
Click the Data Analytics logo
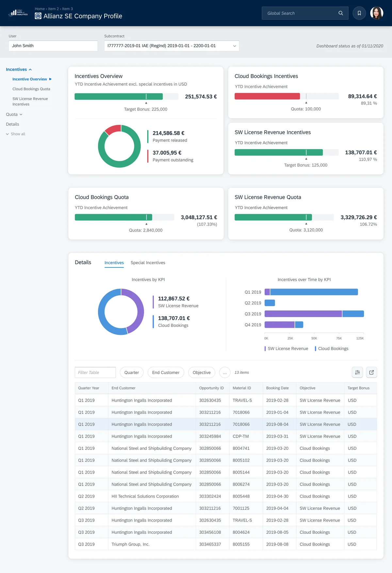(18, 13)
